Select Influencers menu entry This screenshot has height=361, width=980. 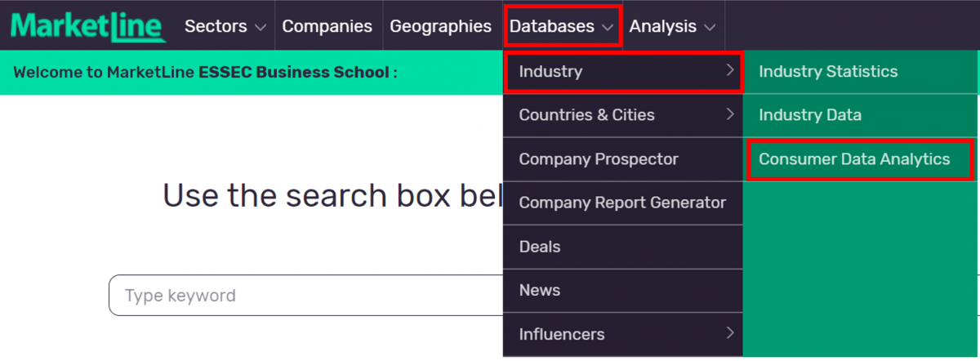pos(623,334)
